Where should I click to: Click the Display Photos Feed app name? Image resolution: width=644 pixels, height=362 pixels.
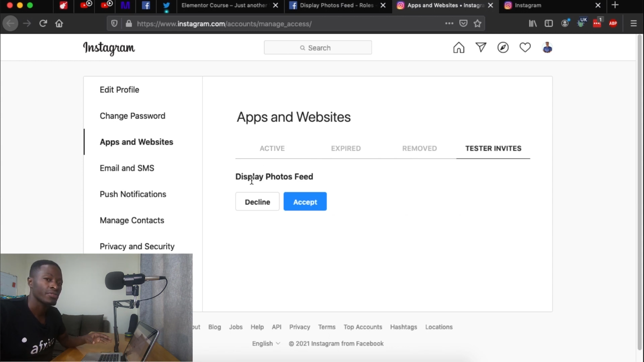point(274,177)
